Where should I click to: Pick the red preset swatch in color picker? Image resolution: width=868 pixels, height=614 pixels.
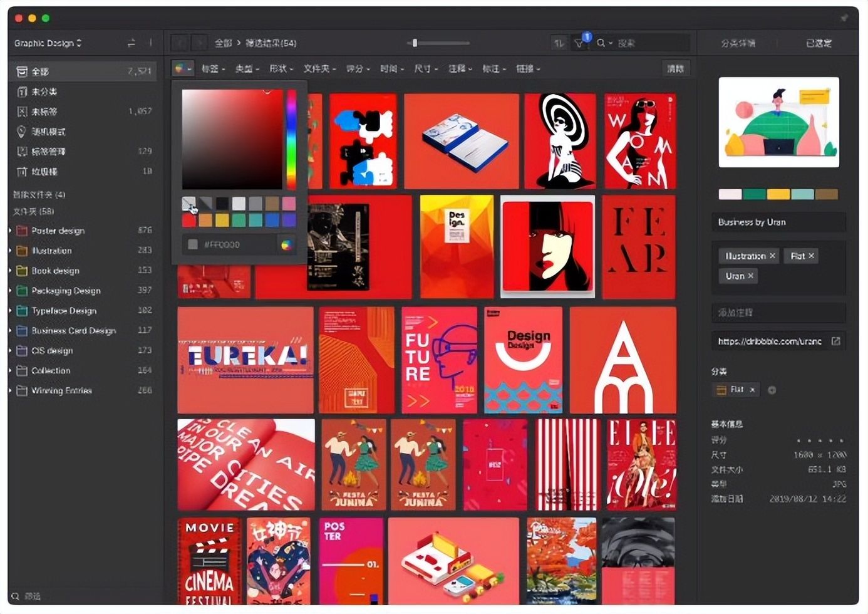coord(189,220)
